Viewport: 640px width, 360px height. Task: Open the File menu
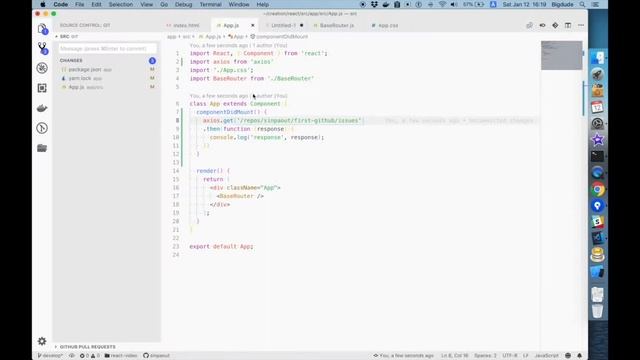pos(80,4)
